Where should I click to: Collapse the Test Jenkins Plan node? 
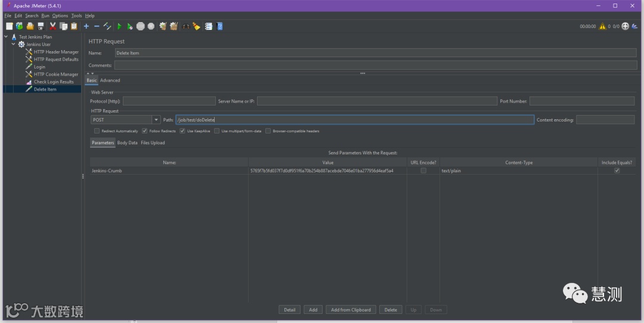pos(6,37)
